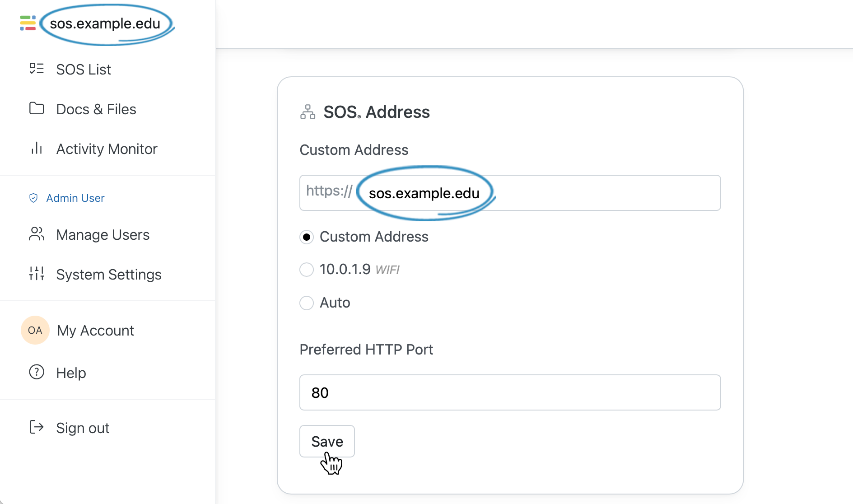853x504 pixels.
Task: Open the Activity Monitor menu item
Action: pos(107,149)
